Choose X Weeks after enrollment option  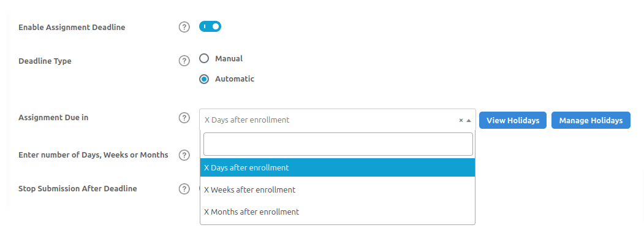click(338, 189)
